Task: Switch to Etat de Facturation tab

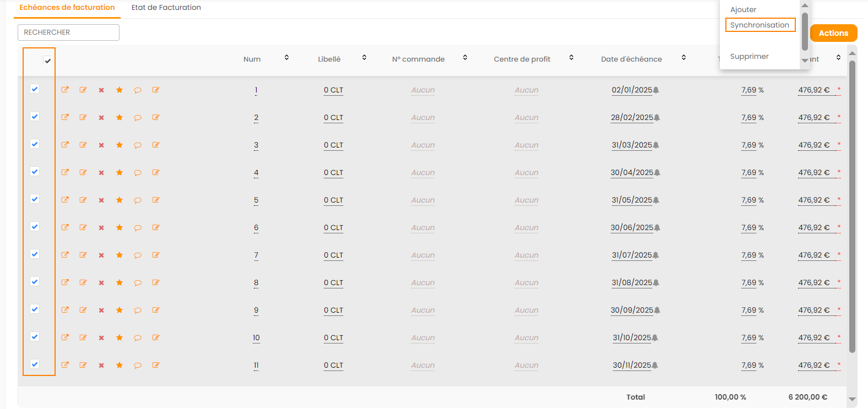Action: [166, 8]
